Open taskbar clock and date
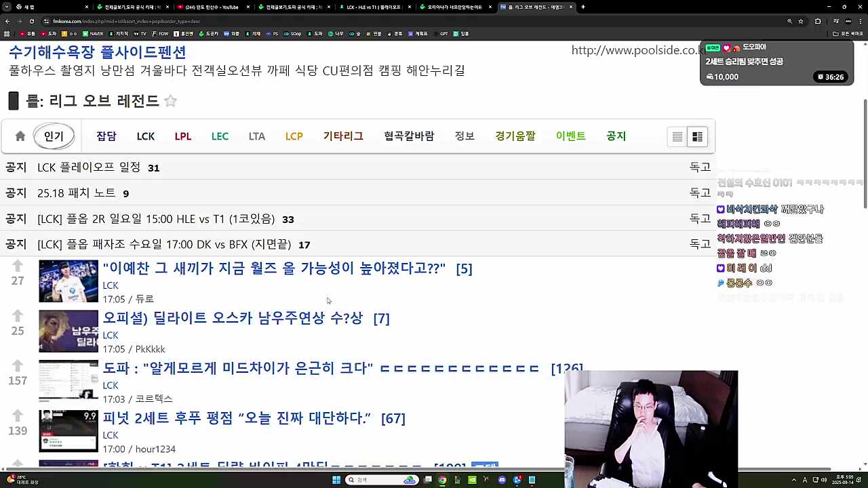Image resolution: width=868 pixels, height=488 pixels. pos(842,480)
